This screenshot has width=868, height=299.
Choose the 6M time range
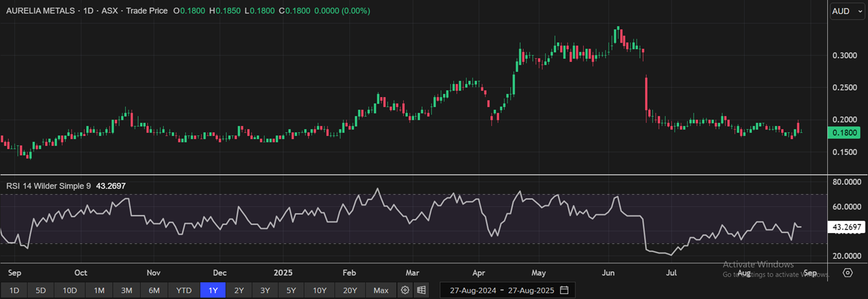[154, 290]
